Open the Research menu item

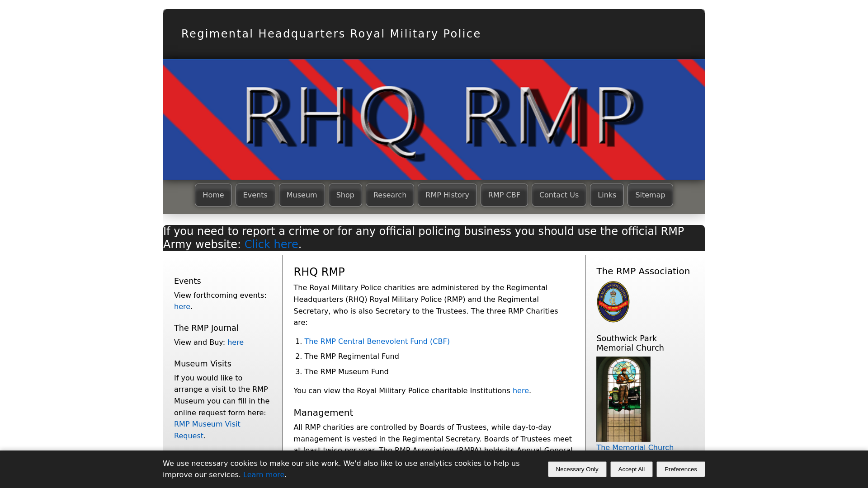pyautogui.click(x=390, y=195)
